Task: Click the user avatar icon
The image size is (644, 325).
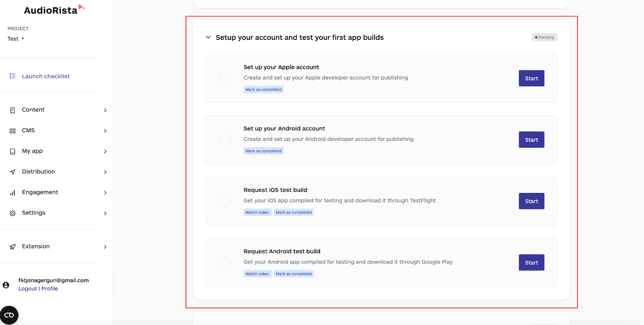Action: coord(6,285)
